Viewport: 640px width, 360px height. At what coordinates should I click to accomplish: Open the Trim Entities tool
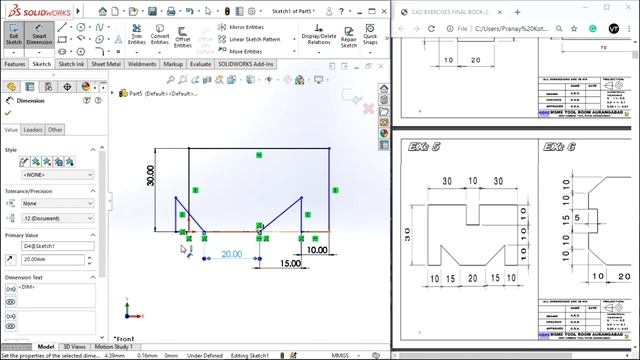point(137,35)
